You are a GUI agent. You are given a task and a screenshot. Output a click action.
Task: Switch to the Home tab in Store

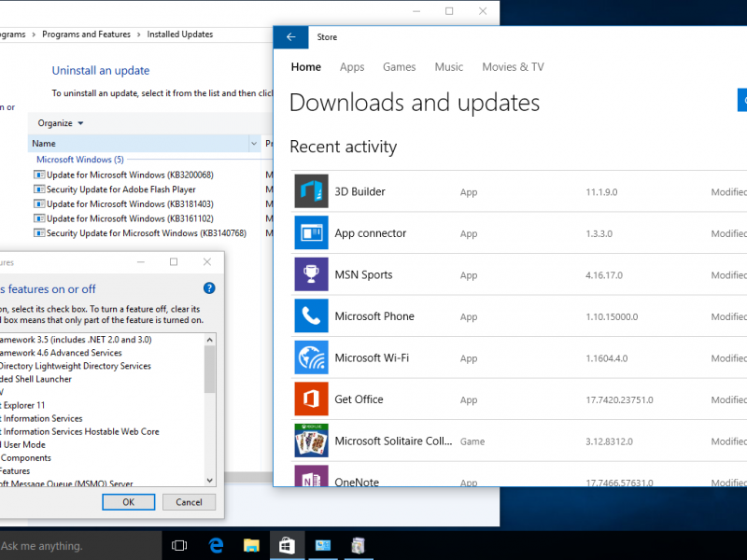tap(306, 67)
